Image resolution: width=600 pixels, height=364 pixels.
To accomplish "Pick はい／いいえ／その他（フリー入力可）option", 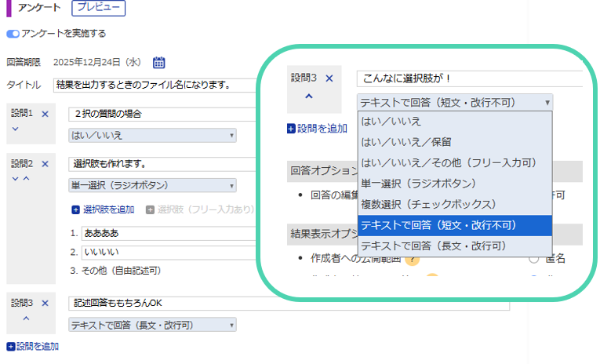I will click(449, 162).
